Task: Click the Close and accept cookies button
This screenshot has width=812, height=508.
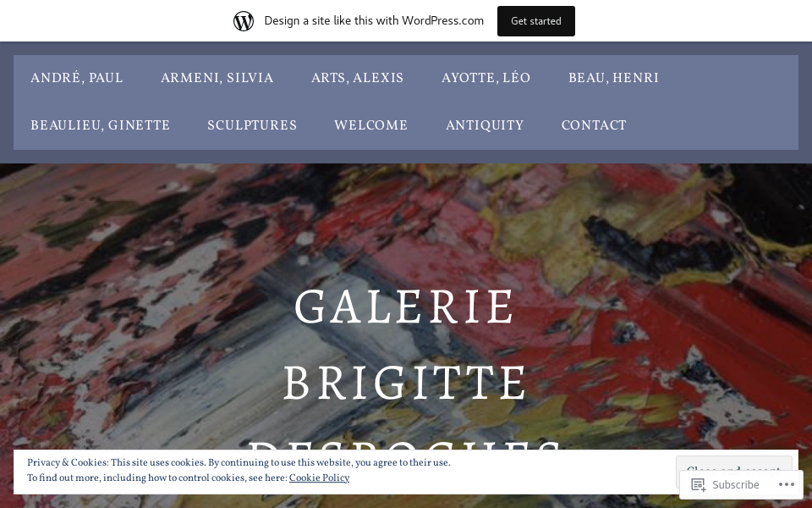Action: [733, 465]
